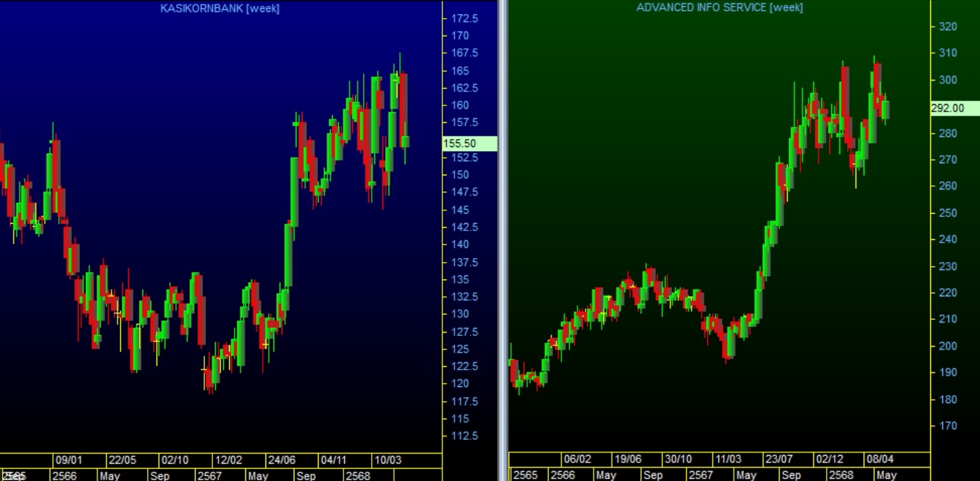Image resolution: width=980 pixels, height=481 pixels.
Task: Click the 132.5 price axis label
Action: [x=465, y=297]
